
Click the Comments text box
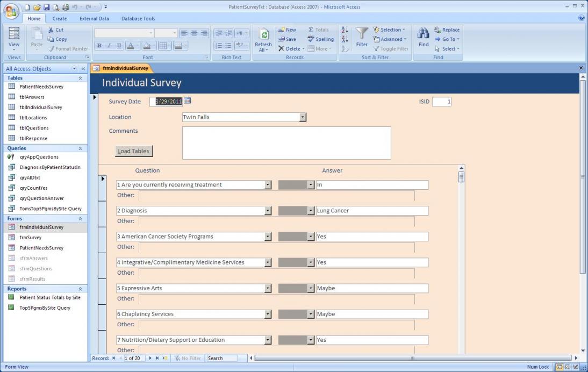[286, 143]
